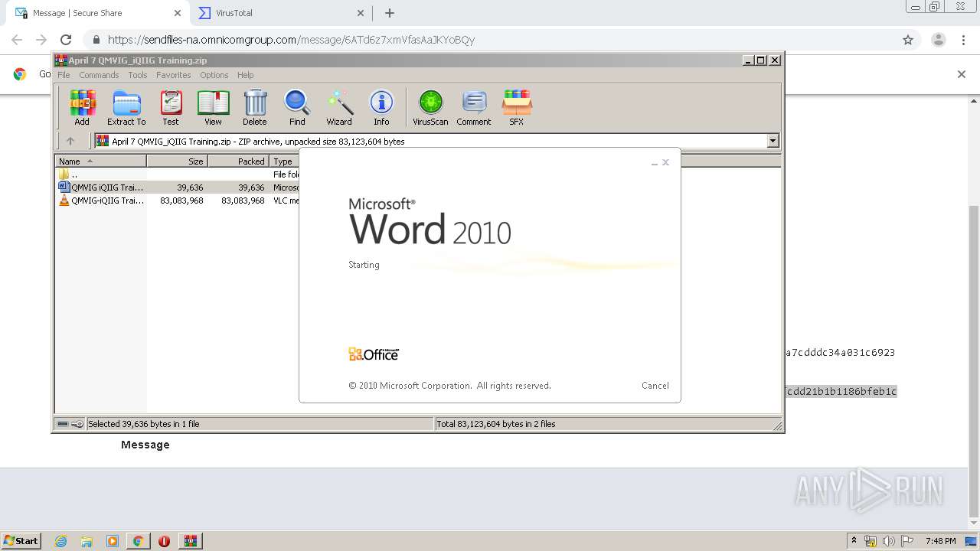Select the QMVIG iQIIG Word document row
Image resolution: width=980 pixels, height=551 pixels.
[x=178, y=187]
